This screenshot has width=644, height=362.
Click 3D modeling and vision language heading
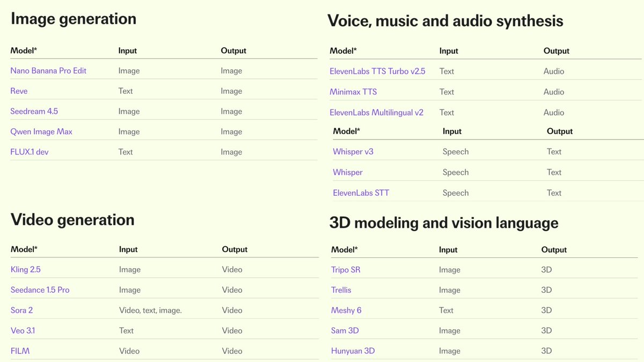[444, 223]
